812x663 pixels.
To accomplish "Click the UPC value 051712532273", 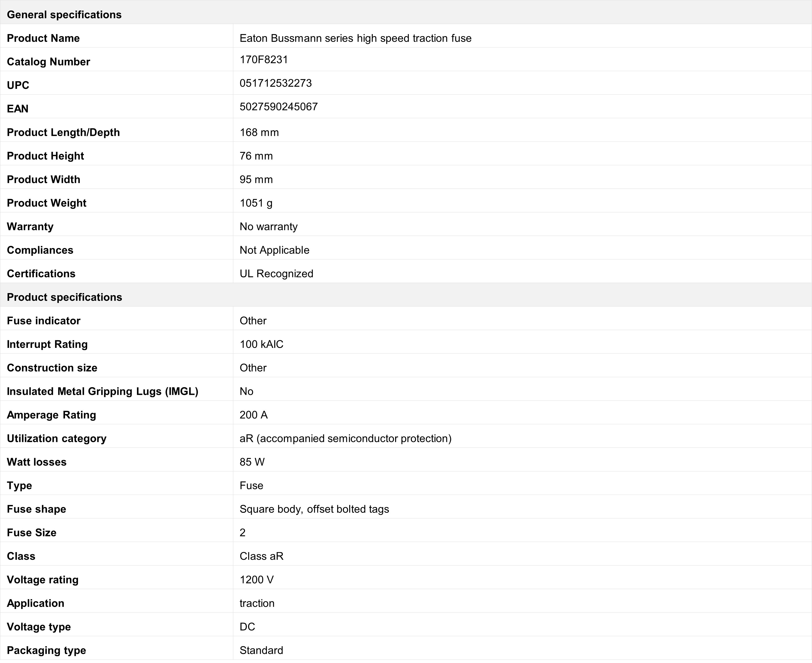I will [x=275, y=83].
